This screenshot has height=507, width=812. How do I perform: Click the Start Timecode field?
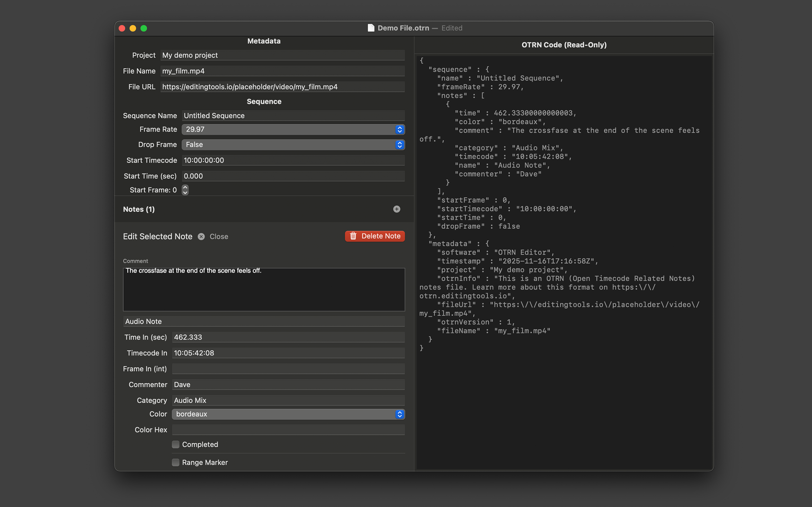coord(293,160)
